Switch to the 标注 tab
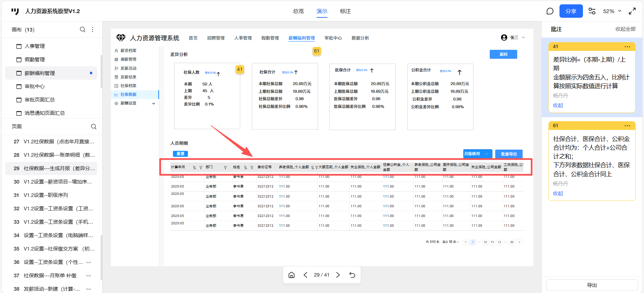Screen dimensions: 644x293 click(345, 11)
